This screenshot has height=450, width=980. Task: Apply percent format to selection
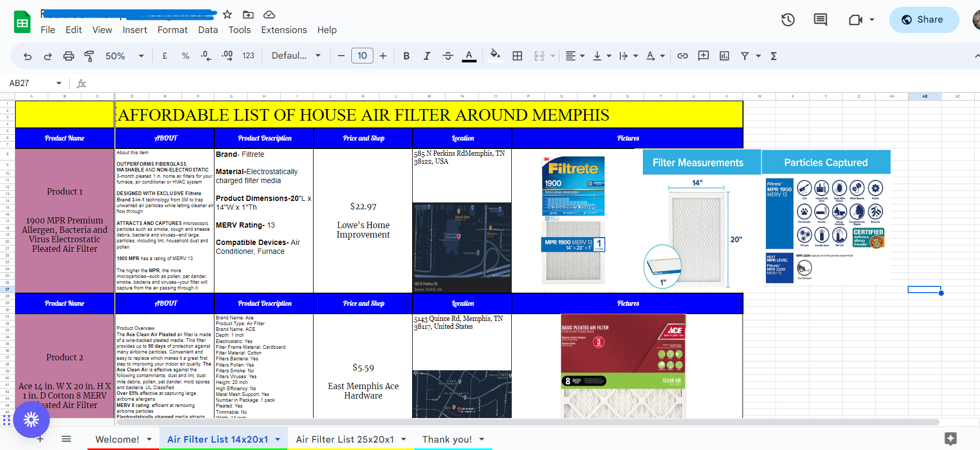(186, 56)
